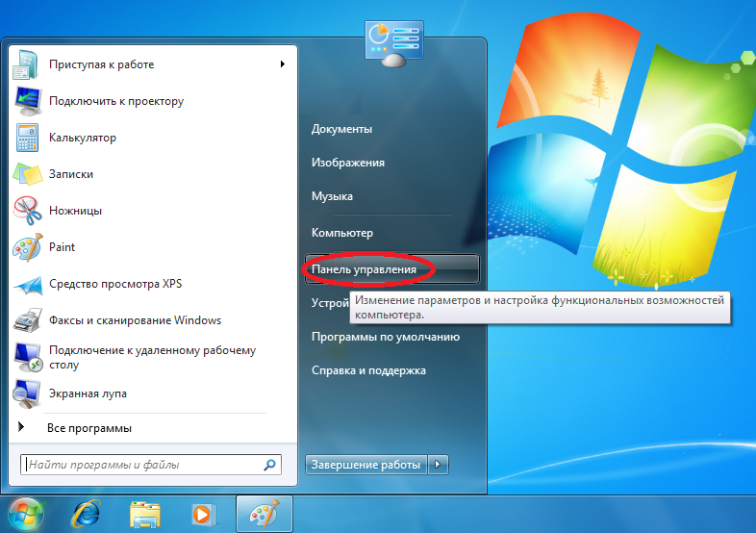The image size is (756, 533).
Task: Open Sticky Notes (Записки) icon
Action: point(27,174)
